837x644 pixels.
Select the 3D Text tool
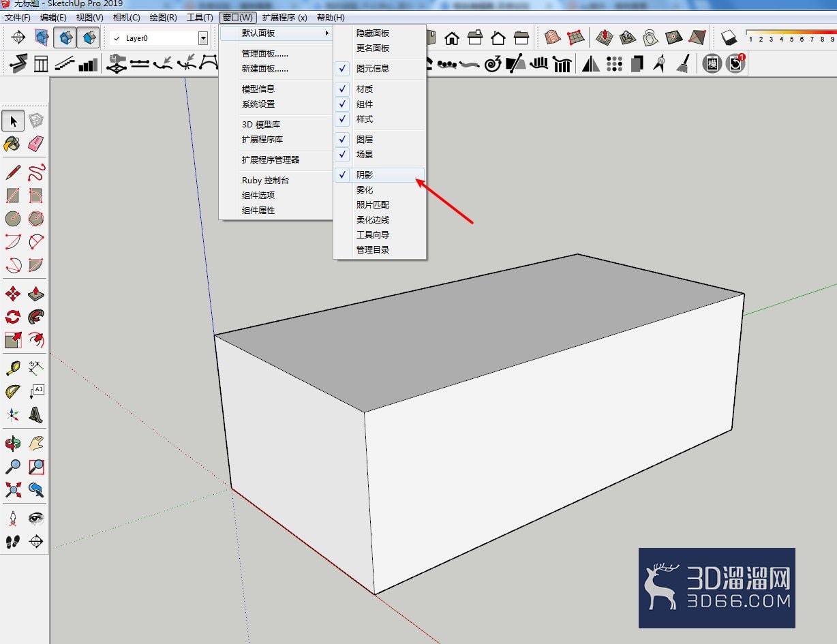click(x=36, y=414)
